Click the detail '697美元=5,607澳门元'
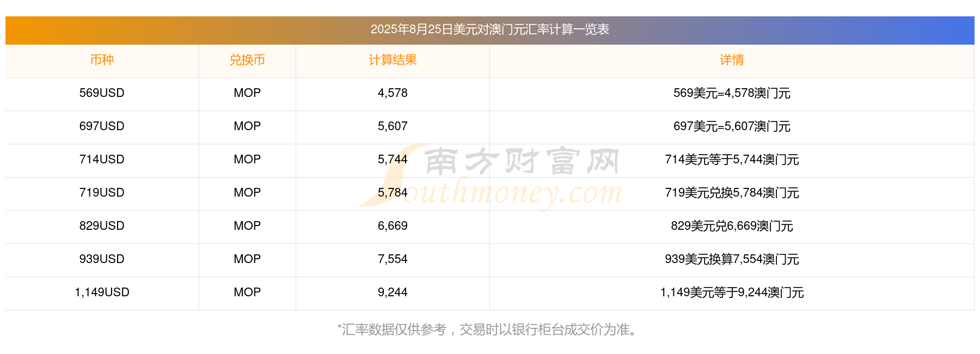980x354 pixels. [732, 126]
